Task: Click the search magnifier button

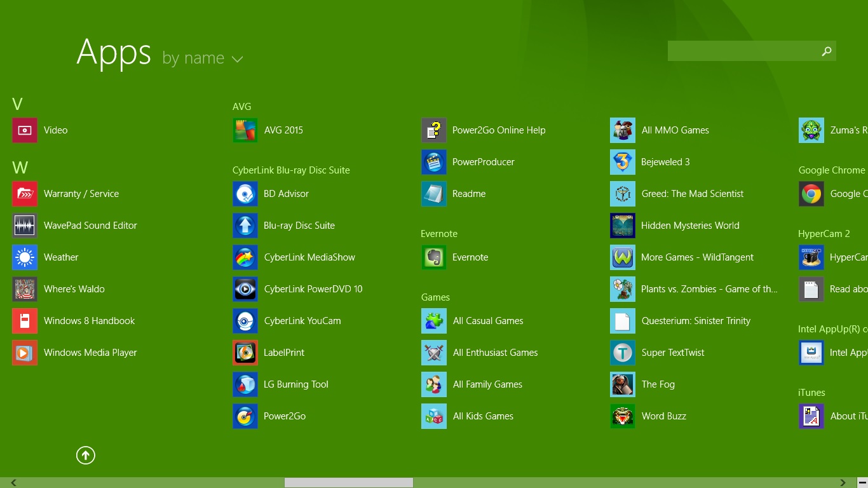Action: 827,51
